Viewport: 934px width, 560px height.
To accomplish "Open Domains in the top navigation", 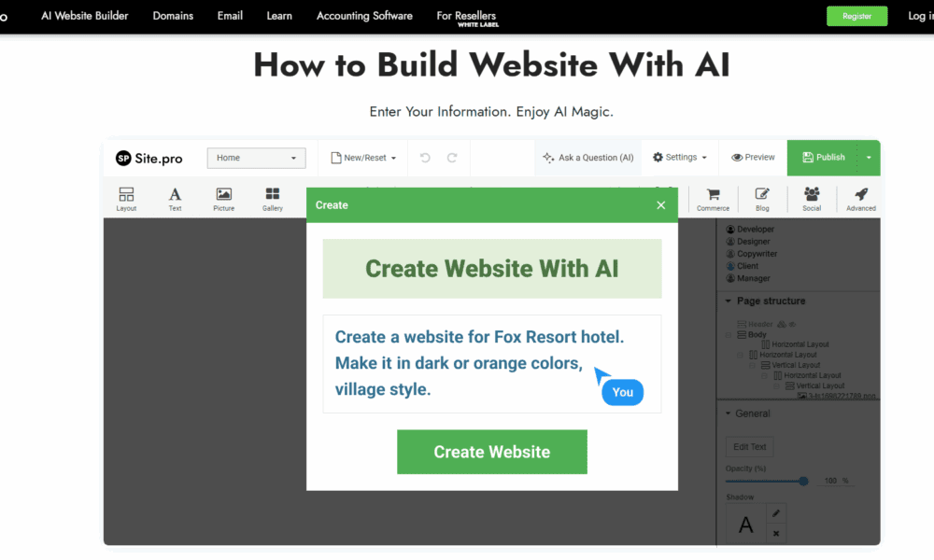I will [173, 16].
